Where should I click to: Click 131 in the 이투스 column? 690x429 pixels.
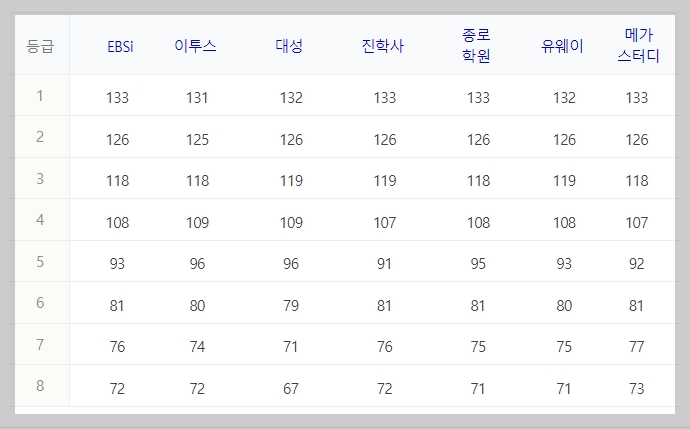pyautogui.click(x=197, y=98)
